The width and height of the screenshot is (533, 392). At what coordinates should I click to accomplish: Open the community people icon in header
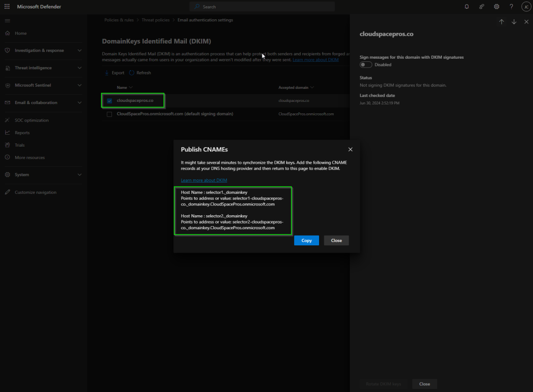(x=481, y=6)
